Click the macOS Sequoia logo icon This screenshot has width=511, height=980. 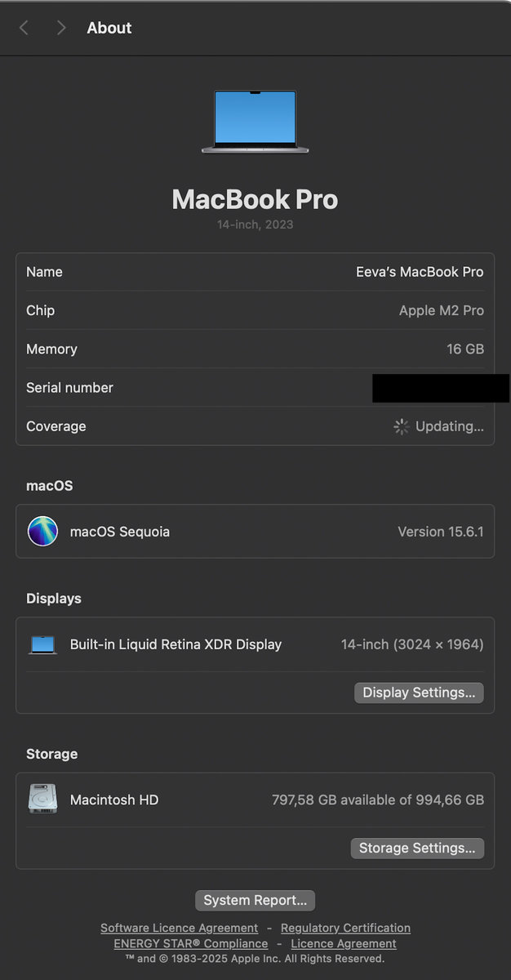(x=43, y=531)
